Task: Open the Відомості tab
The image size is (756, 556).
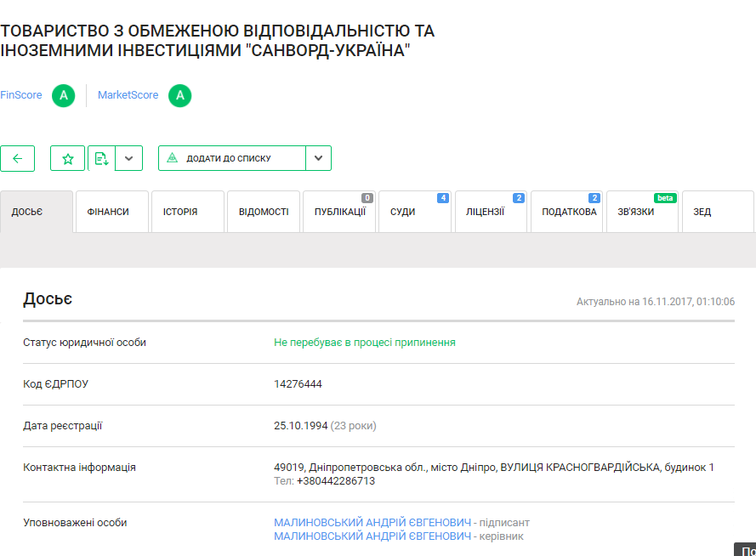Action: (x=263, y=212)
